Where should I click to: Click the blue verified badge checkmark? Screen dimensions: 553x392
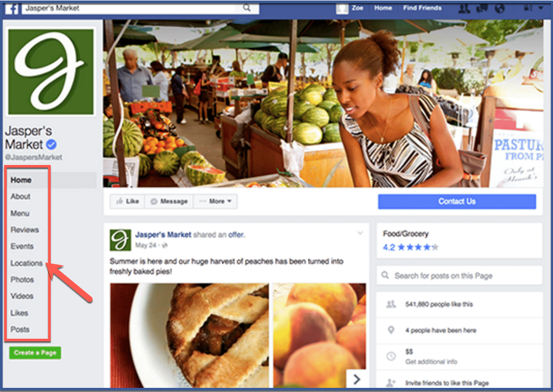(52, 144)
